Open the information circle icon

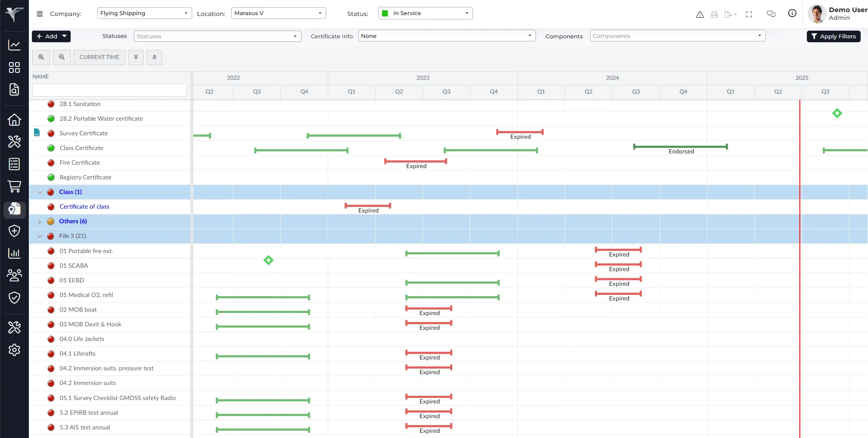point(792,13)
